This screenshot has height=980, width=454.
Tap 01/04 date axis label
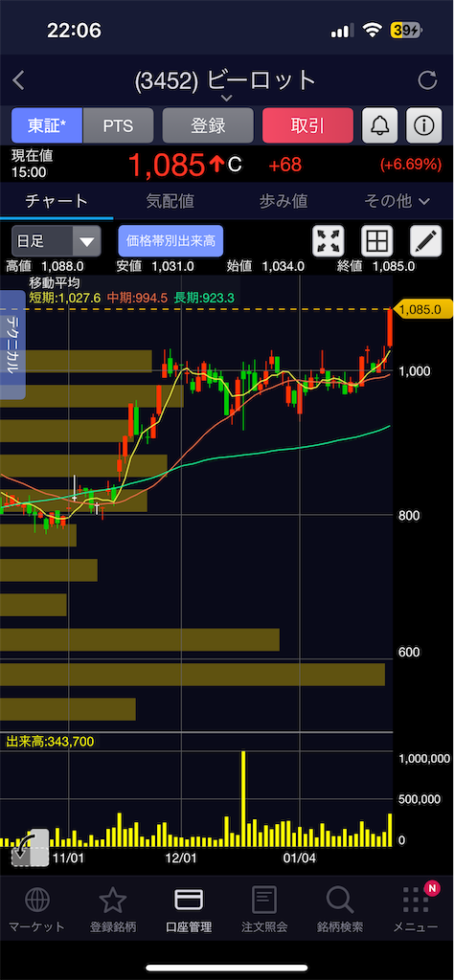(301, 858)
